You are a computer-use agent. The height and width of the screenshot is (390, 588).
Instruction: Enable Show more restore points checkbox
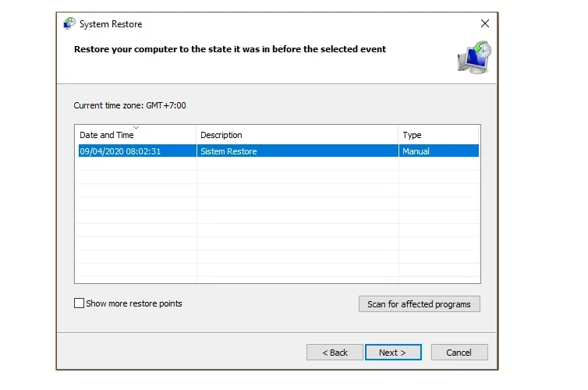click(x=79, y=303)
